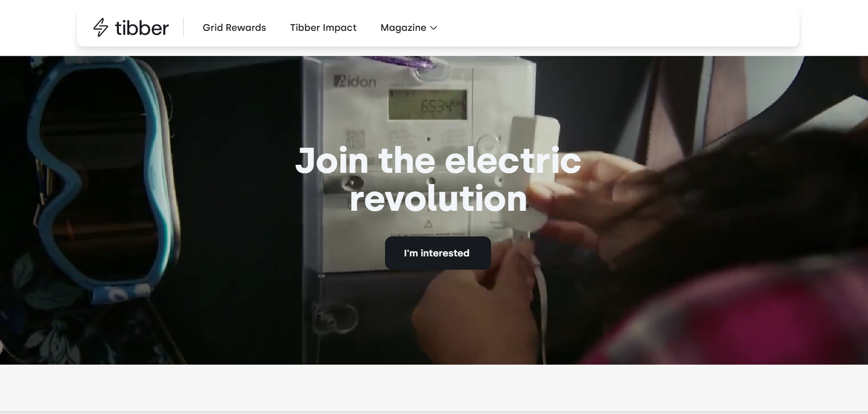Image resolution: width=868 pixels, height=414 pixels.
Task: Click the warning triangle symbol on meter
Action: 428,224
